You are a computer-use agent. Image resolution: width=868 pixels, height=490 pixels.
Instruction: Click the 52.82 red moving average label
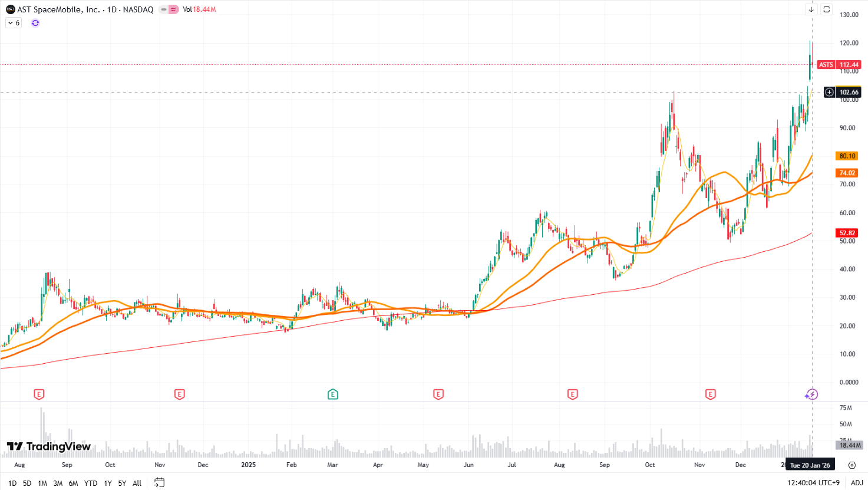tap(847, 233)
